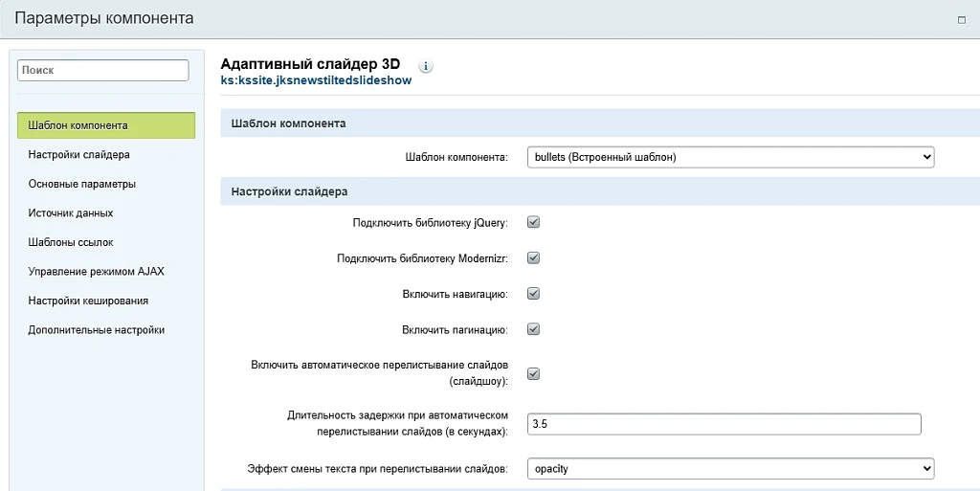Image resolution: width=980 pixels, height=491 pixels.
Task: Click the Подключить библиотеку jQuery label
Action: pos(430,222)
